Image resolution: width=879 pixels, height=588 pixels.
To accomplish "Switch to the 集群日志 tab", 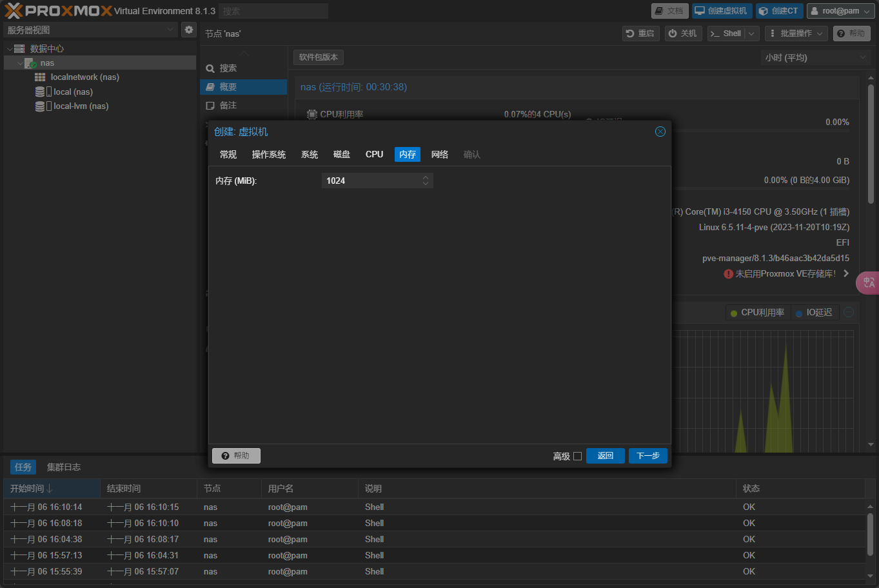I will click(64, 467).
